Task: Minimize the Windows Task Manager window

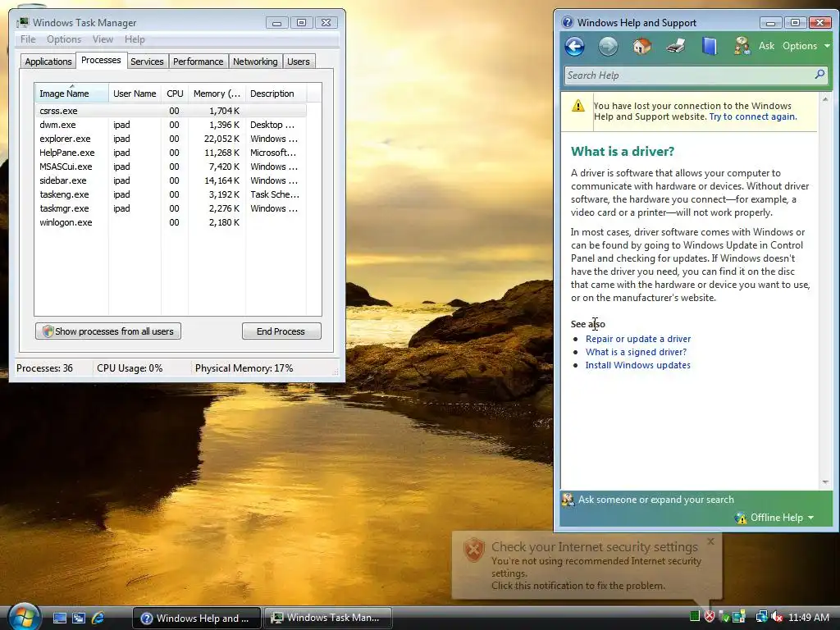Action: tap(276, 23)
